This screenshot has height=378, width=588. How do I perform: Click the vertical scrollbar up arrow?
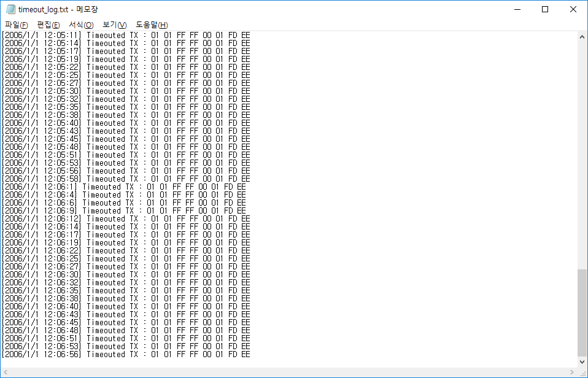[582, 37]
